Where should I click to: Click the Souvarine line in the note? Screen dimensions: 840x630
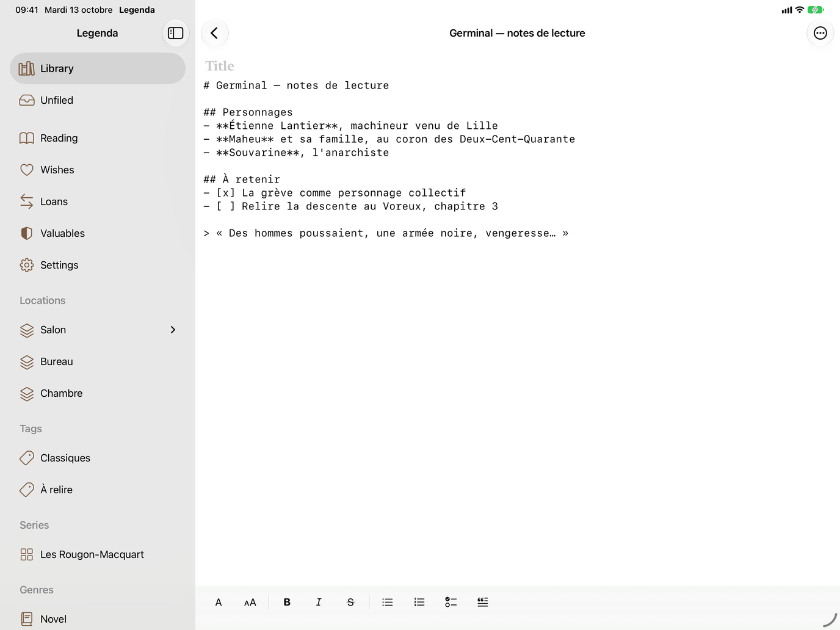coord(296,153)
